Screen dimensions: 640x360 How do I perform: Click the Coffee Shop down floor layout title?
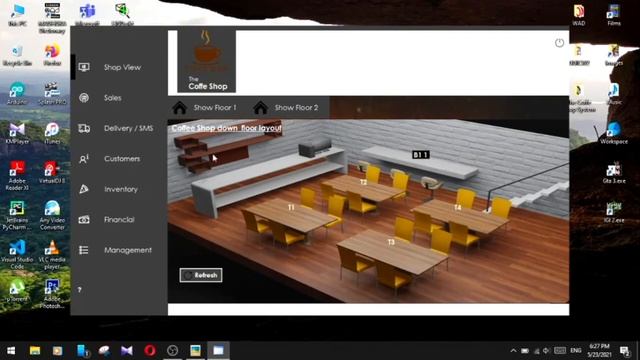(x=227, y=128)
